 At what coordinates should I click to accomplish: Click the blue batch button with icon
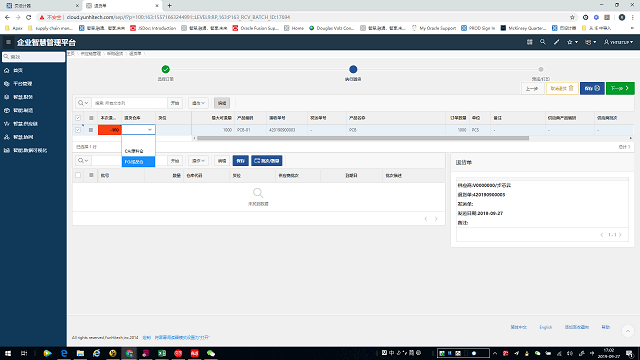[x=267, y=161]
